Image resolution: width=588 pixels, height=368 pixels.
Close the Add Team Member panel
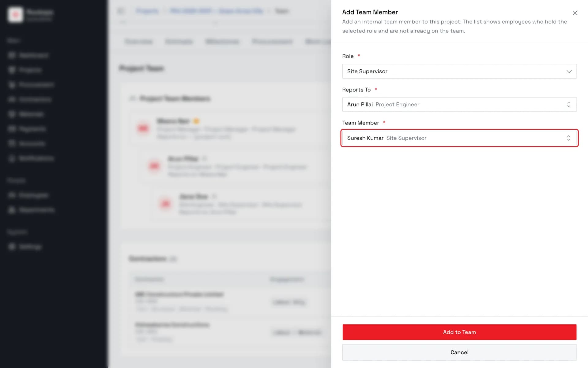[575, 13]
